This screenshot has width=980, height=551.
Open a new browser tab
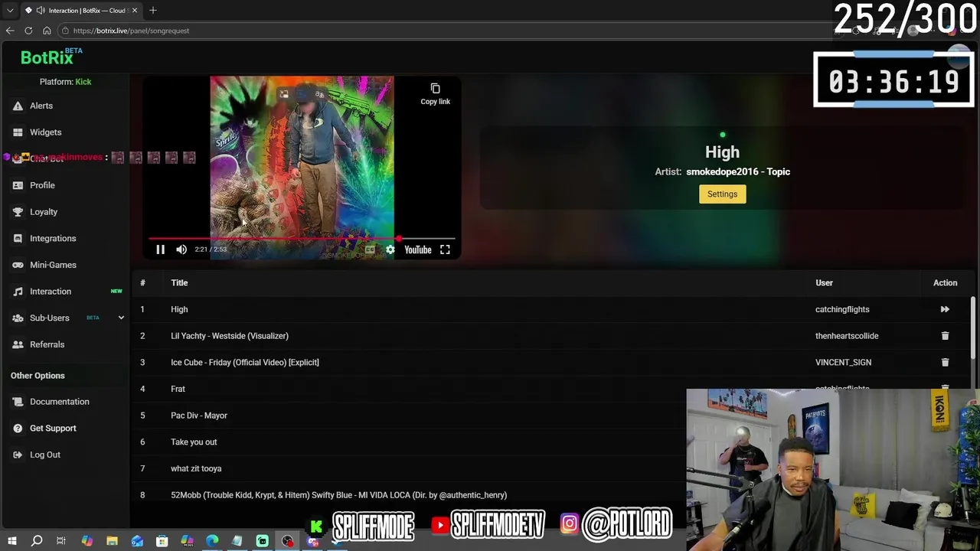click(153, 10)
